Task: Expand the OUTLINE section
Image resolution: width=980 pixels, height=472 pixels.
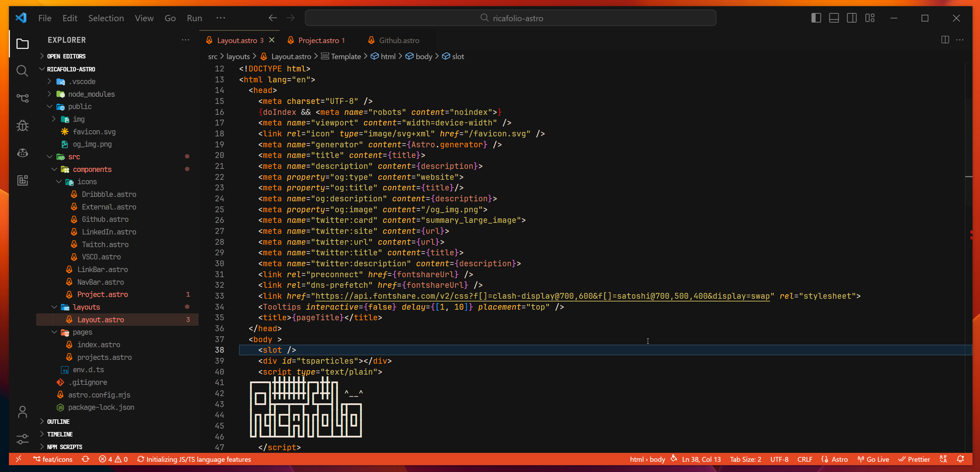Action: 58,421
